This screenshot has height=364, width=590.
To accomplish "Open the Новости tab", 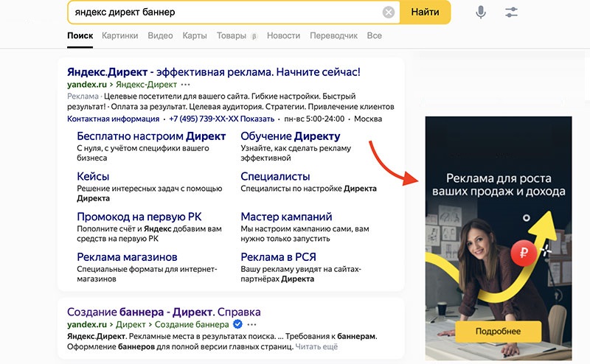I will click(x=283, y=35).
